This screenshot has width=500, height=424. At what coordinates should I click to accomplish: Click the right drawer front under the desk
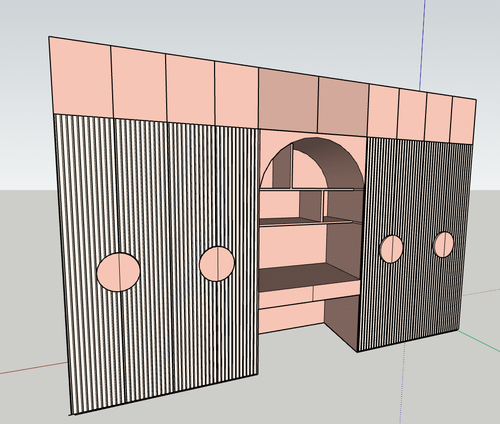(336, 291)
